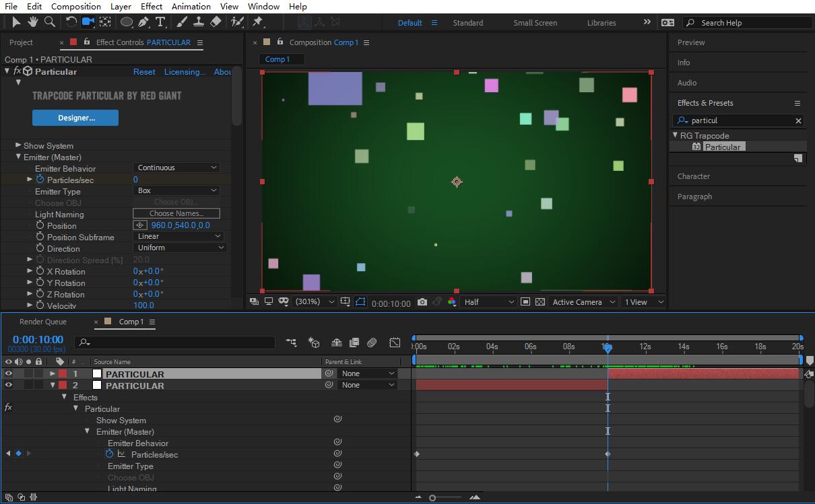Toggle the Particles/sec stopwatch in timeline
The image size is (815, 504).
(109, 454)
